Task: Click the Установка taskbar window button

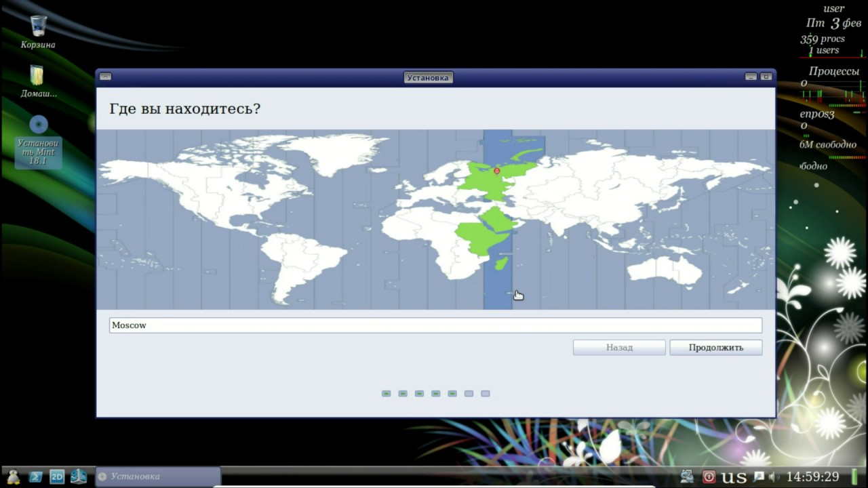Action: tap(158, 476)
